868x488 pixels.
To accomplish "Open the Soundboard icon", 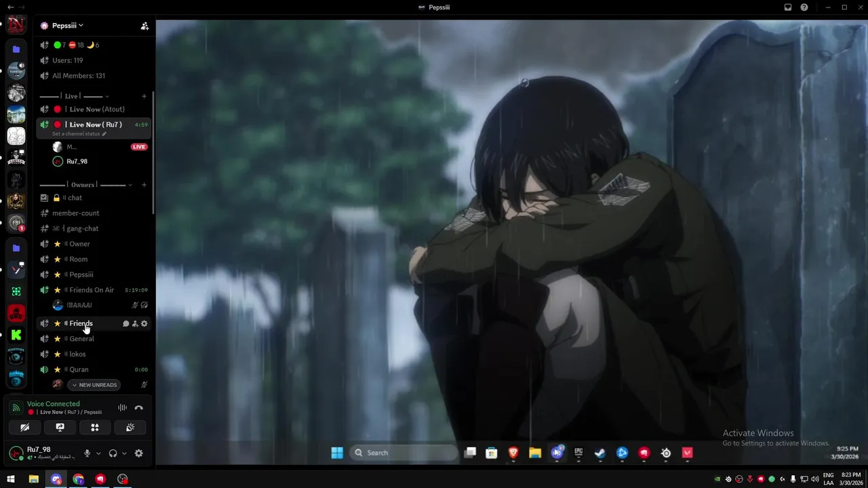I will (x=130, y=428).
